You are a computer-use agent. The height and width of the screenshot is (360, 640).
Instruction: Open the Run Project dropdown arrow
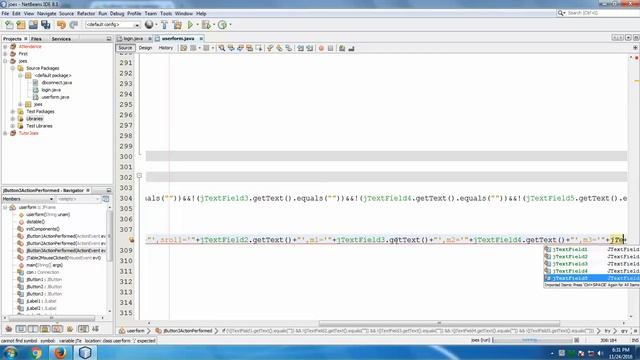point(197,25)
